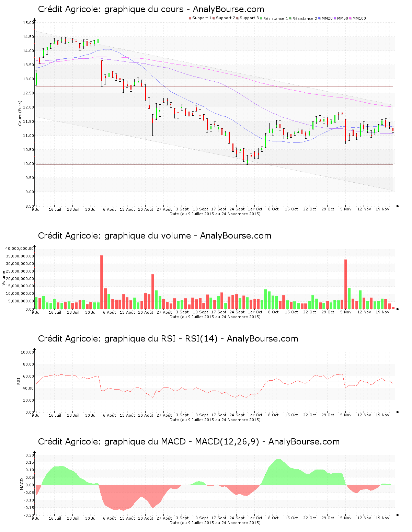The width and height of the screenshot is (412, 532).
Task: Click the 15.00 tick on the price axis
Action: tap(28, 23)
